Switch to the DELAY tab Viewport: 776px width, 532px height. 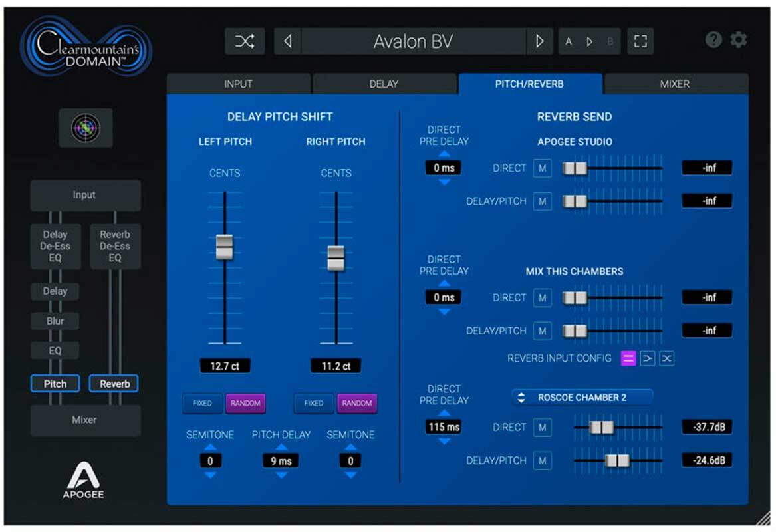pyautogui.click(x=384, y=84)
